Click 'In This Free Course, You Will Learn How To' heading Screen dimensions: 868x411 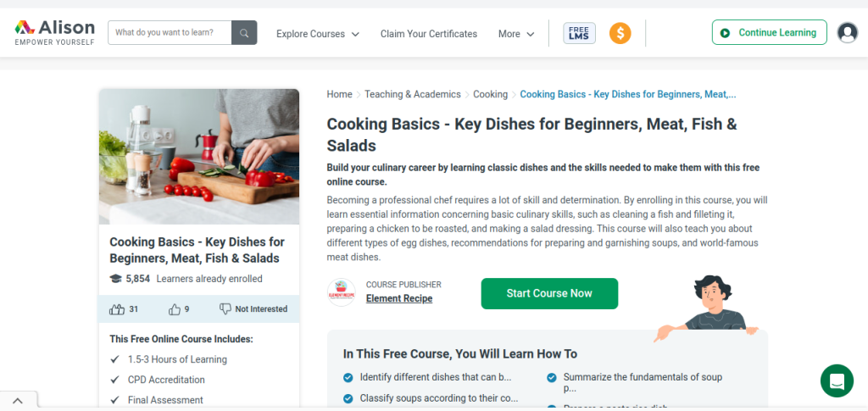click(460, 354)
